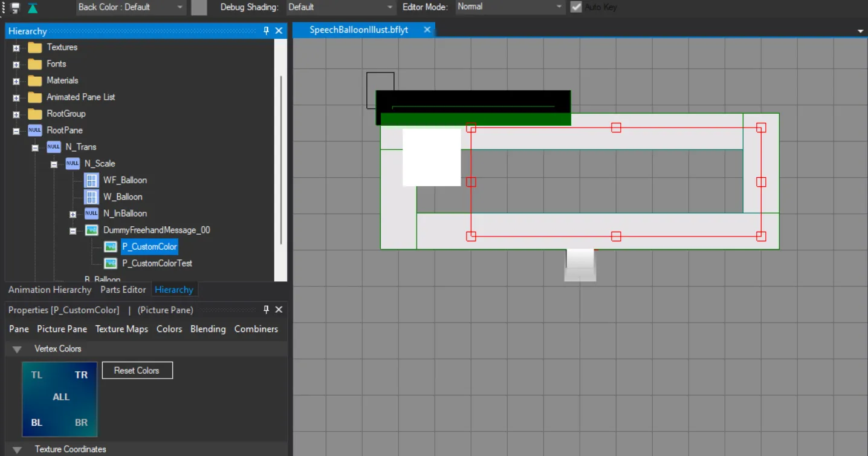Click the DummyFreehandMessage_00 picture icon
The height and width of the screenshot is (456, 868).
(91, 230)
